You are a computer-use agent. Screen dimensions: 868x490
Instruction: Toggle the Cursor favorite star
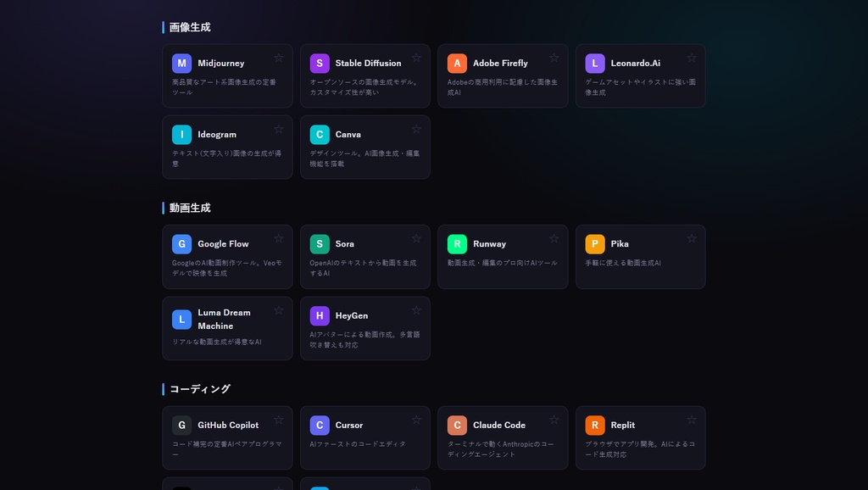pos(416,420)
